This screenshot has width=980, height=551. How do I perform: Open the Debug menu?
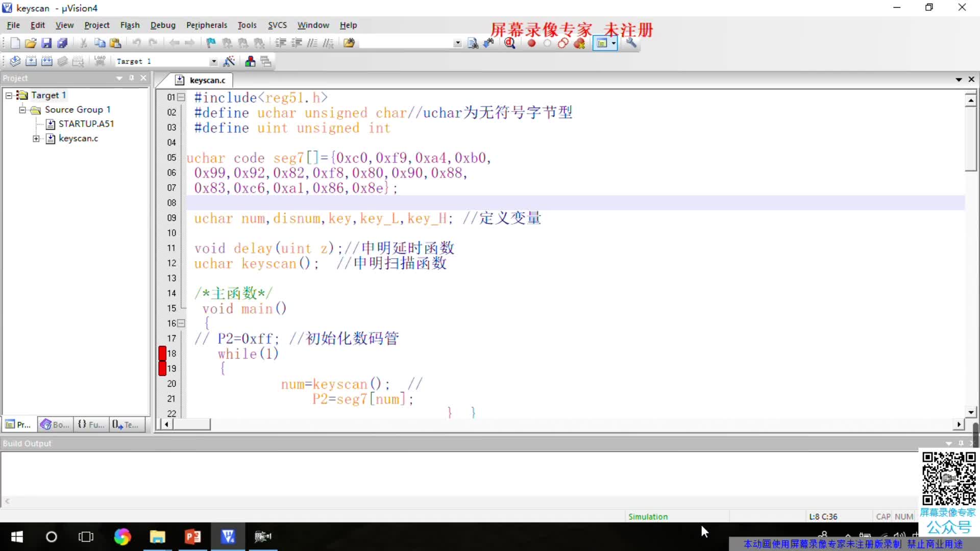click(163, 25)
